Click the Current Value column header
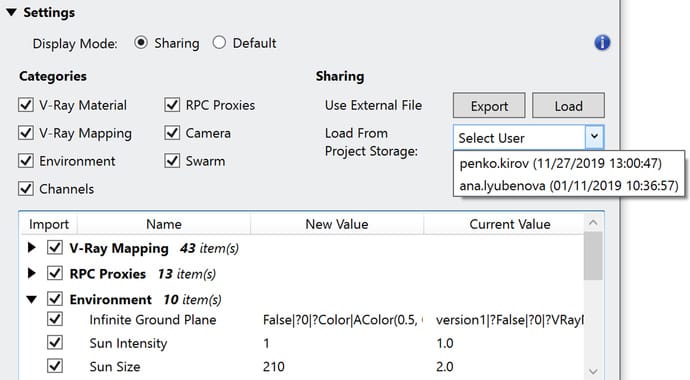The width and height of the screenshot is (690, 380). [510, 224]
